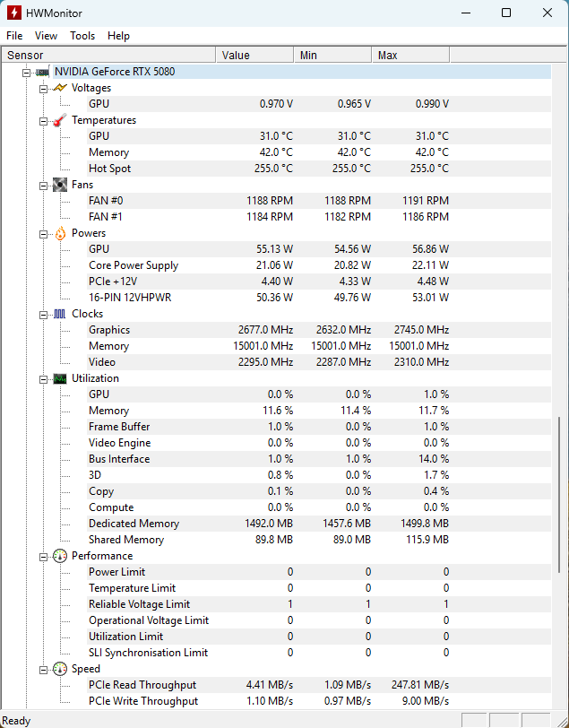Click the Clocks category icon
Screen dimensions: 569x728
tap(60, 314)
